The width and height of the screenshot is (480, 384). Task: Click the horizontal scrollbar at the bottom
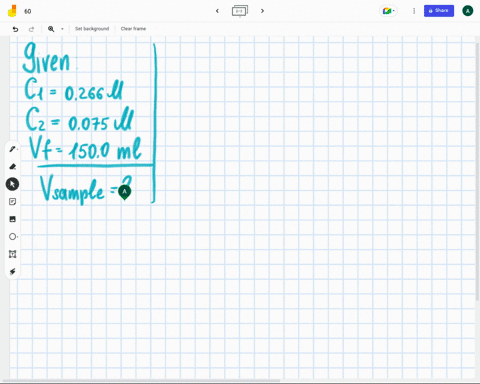tap(142, 381)
